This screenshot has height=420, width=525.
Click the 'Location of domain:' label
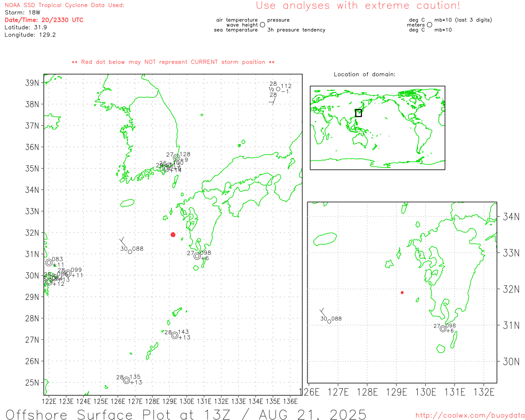pyautogui.click(x=365, y=74)
